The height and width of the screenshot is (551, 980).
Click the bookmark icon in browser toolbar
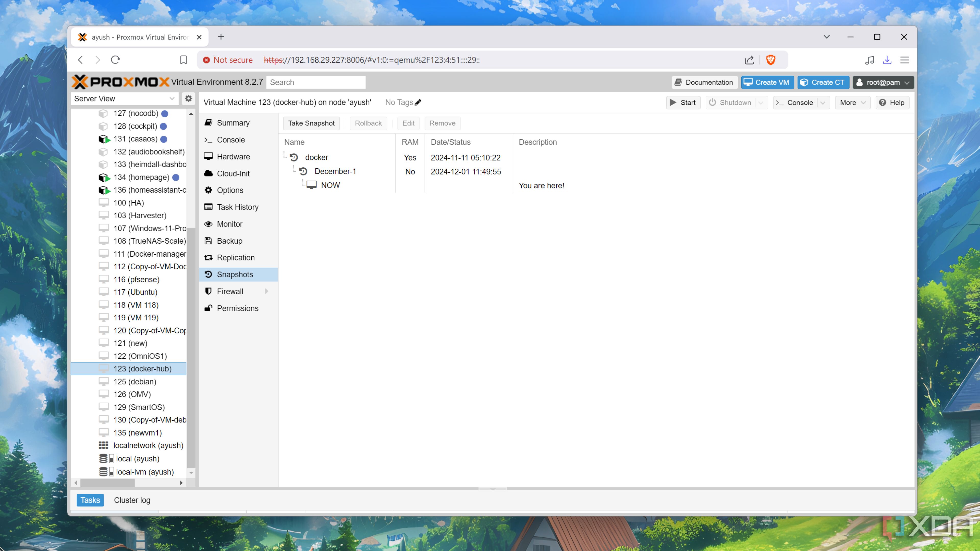click(183, 60)
